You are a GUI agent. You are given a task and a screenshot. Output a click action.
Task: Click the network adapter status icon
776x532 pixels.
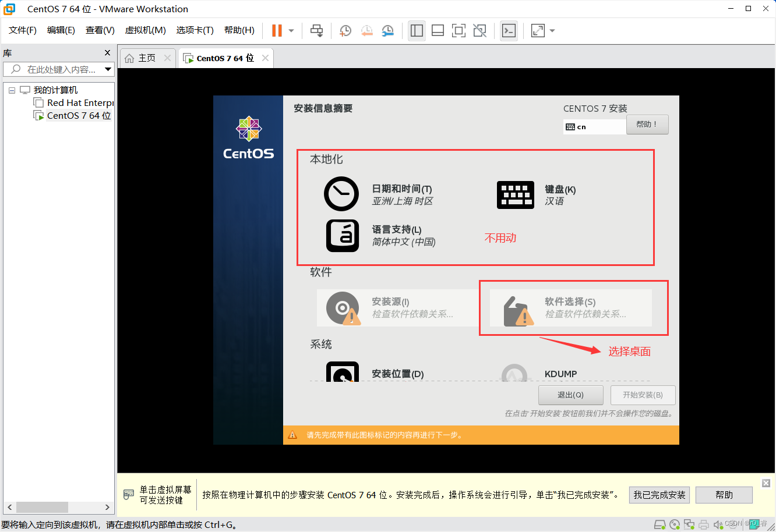tap(689, 524)
